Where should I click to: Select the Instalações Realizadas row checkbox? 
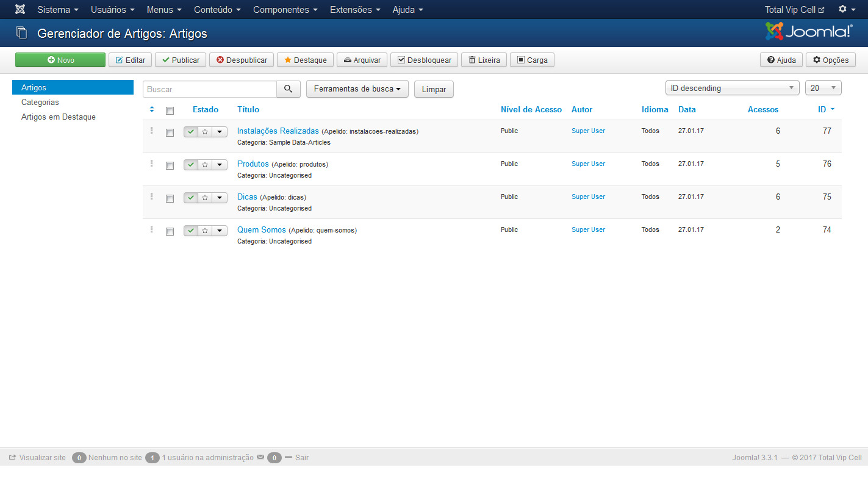(x=170, y=132)
